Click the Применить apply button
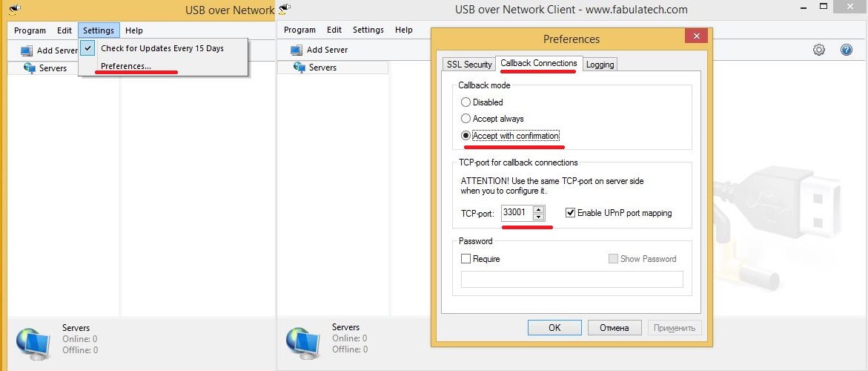This screenshot has width=868, height=371. pos(675,327)
